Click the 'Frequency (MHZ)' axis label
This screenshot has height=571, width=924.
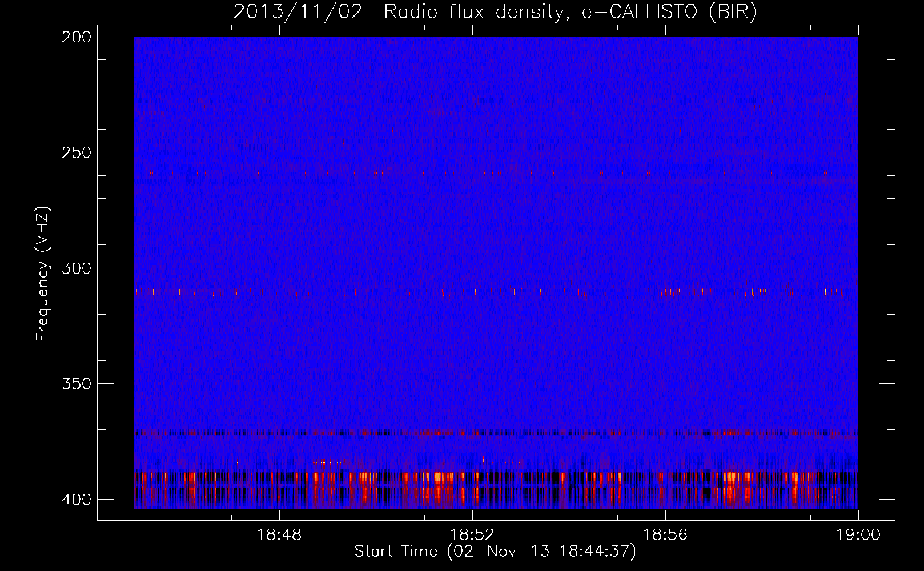(43, 274)
